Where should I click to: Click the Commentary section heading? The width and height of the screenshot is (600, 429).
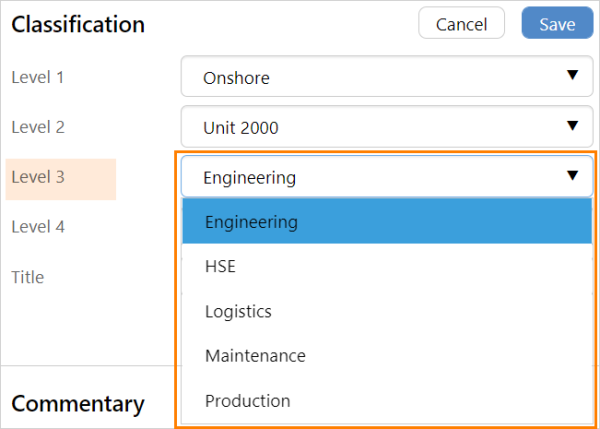(x=78, y=403)
